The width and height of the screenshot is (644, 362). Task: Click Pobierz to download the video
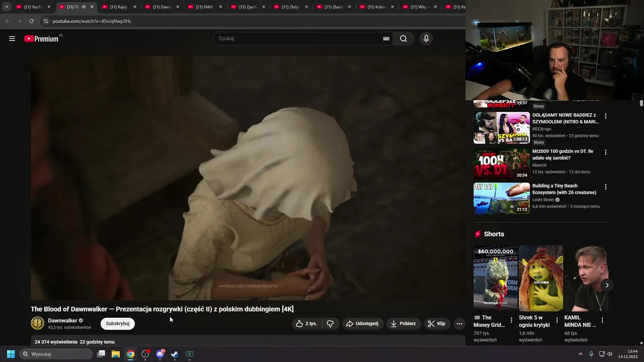pyautogui.click(x=404, y=324)
